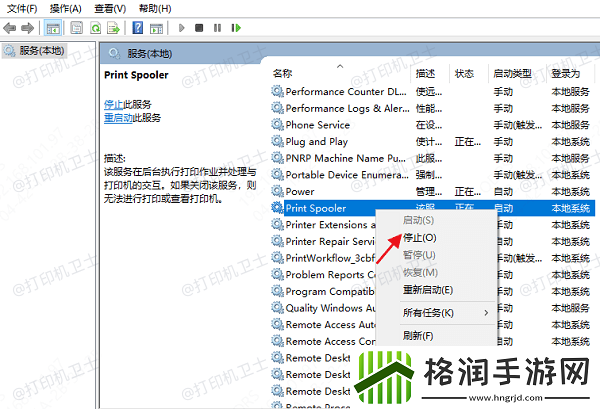The width and height of the screenshot is (600, 409).
Task: Select the Performance Logs & Aler... row
Action: pos(432,108)
